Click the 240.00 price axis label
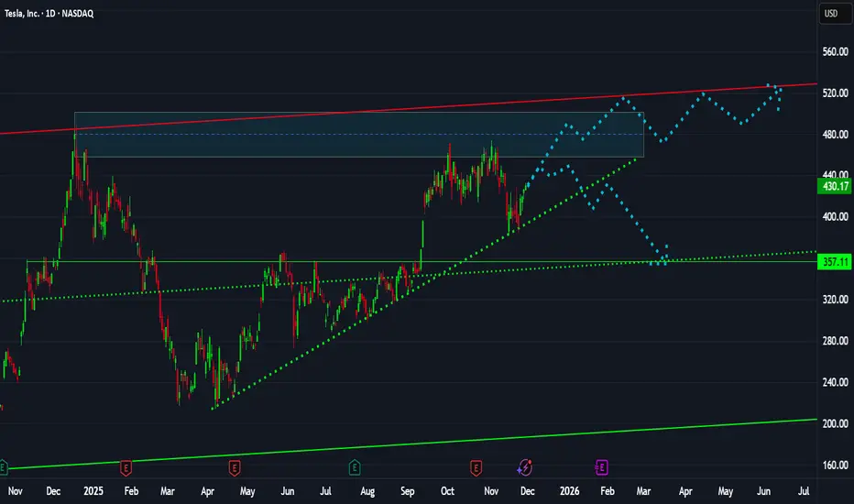854x504 pixels. coord(835,382)
